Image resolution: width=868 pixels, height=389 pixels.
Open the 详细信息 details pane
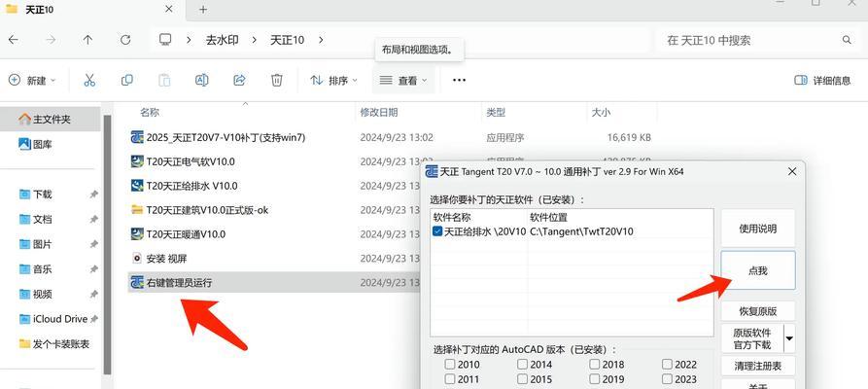coord(822,81)
